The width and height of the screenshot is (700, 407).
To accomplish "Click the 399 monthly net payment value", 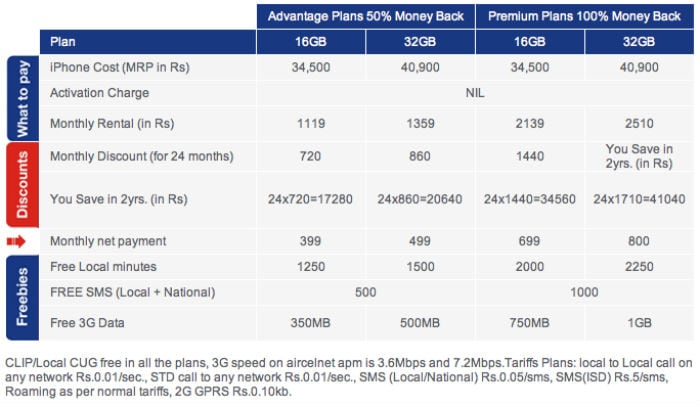I will click(x=312, y=241).
